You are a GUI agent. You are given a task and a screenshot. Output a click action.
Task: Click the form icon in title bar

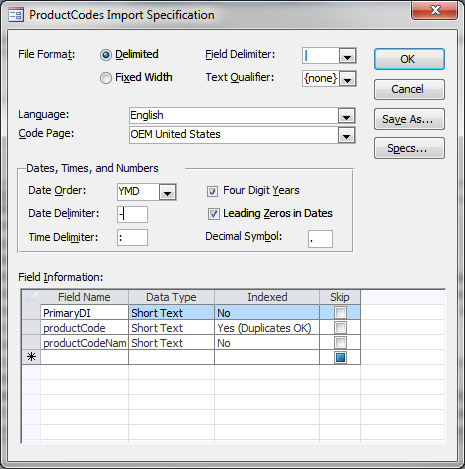[x=16, y=15]
